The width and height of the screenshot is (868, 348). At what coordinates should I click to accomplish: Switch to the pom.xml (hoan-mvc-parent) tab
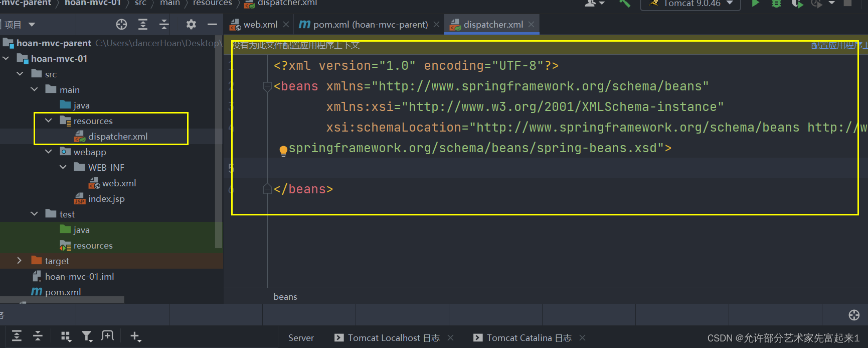371,24
